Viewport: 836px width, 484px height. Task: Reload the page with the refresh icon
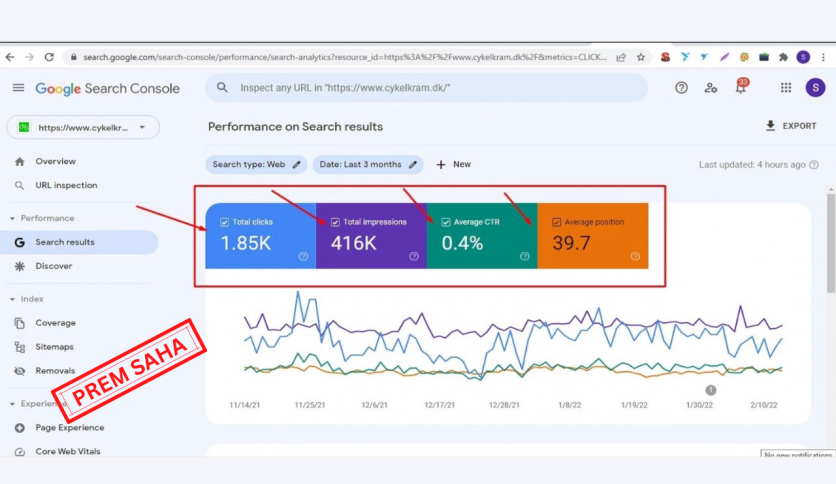click(49, 57)
